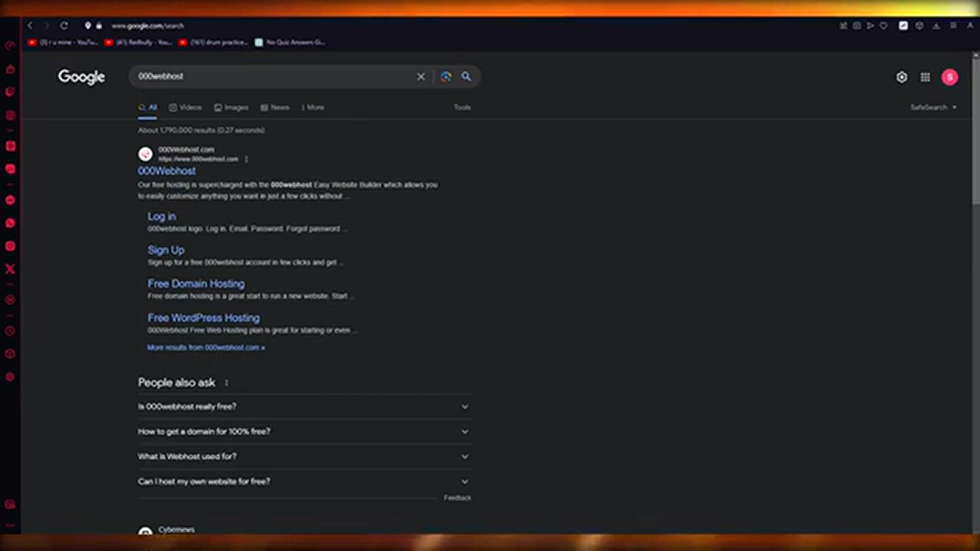980x551 pixels.
Task: Click the highlighted white toolbar extension icon
Action: click(903, 26)
